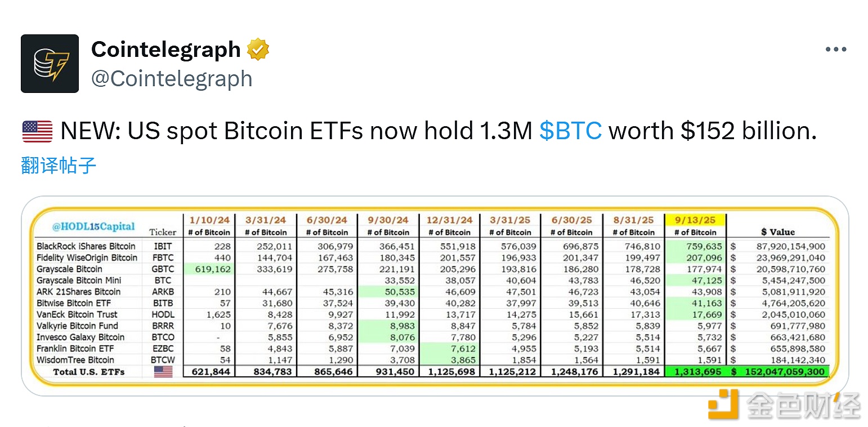Click the highlighted 9/13/25 column header
Image resolution: width=868 pixels, height=427 pixels.
(696, 220)
